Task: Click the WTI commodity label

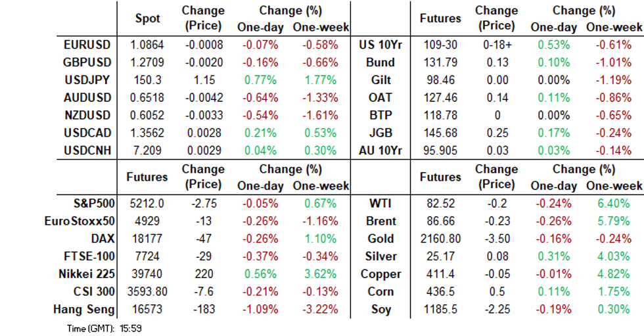Action: point(381,203)
